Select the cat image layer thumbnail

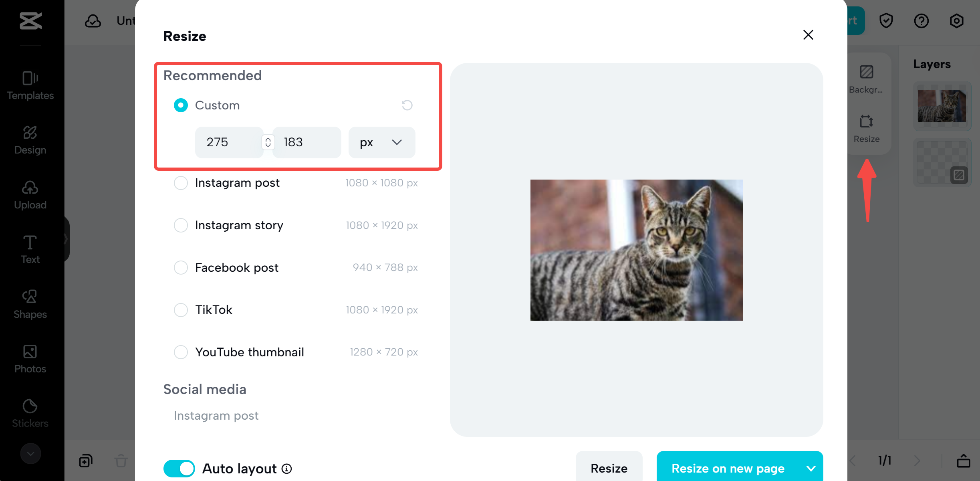click(942, 106)
